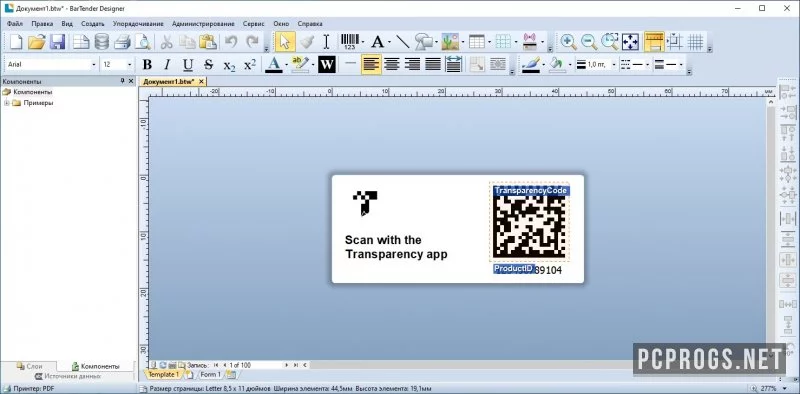Go to next record arrow

pos(286,365)
